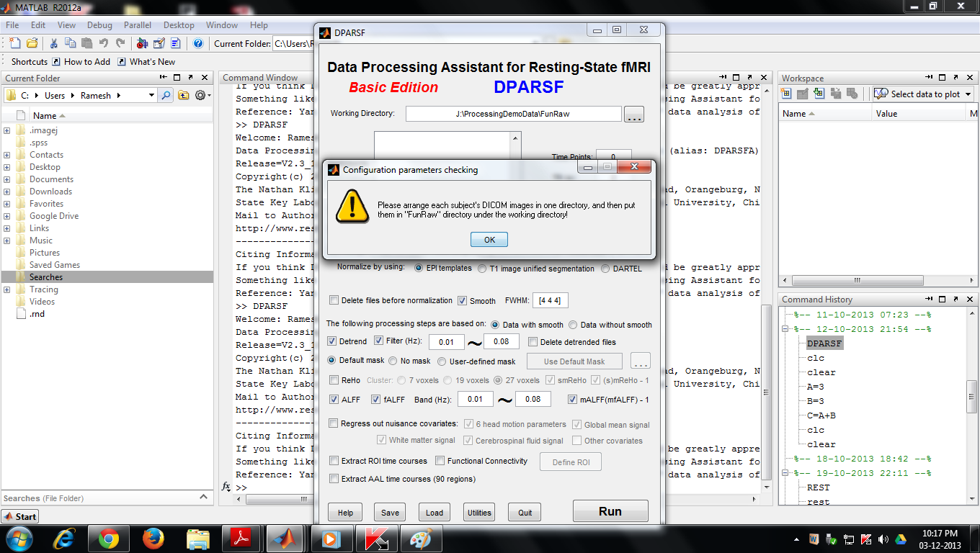Expand the Documents folder tree node

tap(6, 179)
